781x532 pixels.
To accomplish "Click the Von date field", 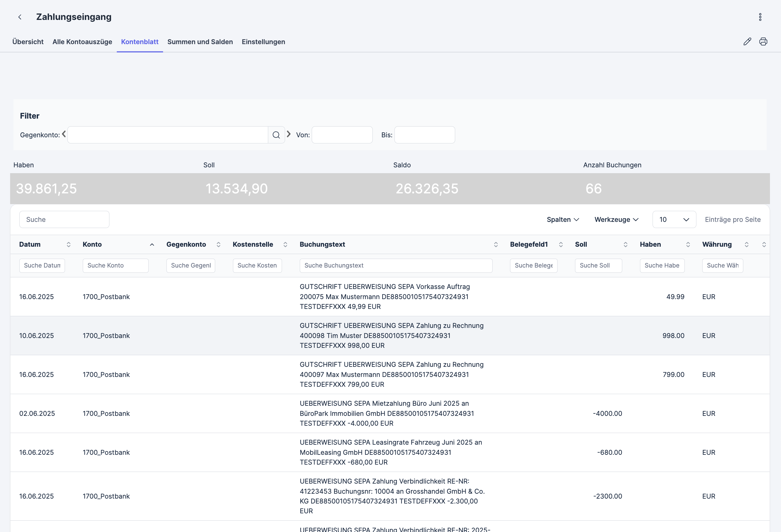I will [x=342, y=135].
